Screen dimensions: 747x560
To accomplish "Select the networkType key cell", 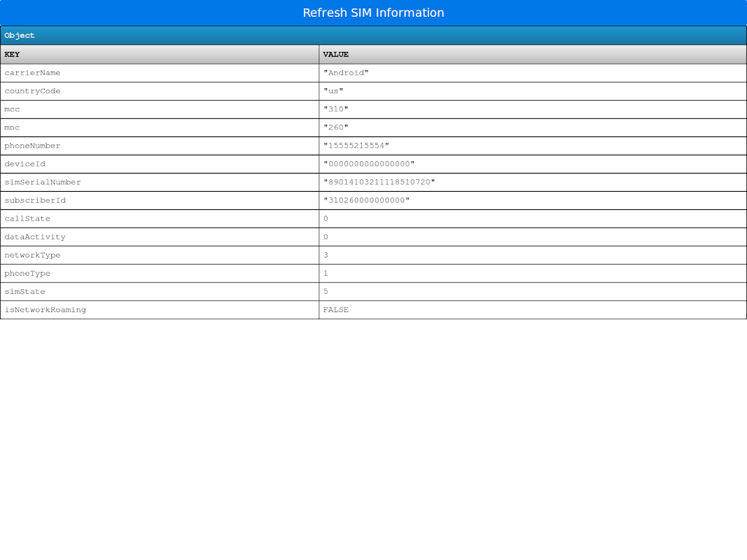I will click(160, 255).
